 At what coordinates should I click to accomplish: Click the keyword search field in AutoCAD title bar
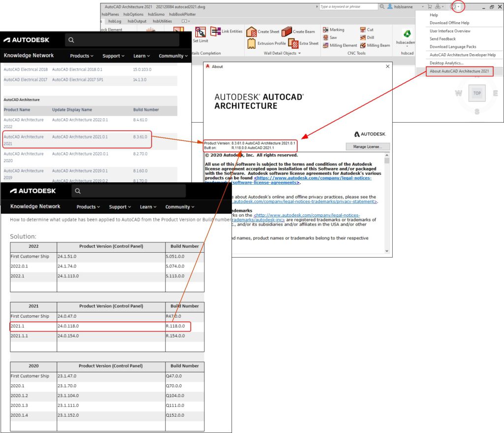click(x=348, y=6)
